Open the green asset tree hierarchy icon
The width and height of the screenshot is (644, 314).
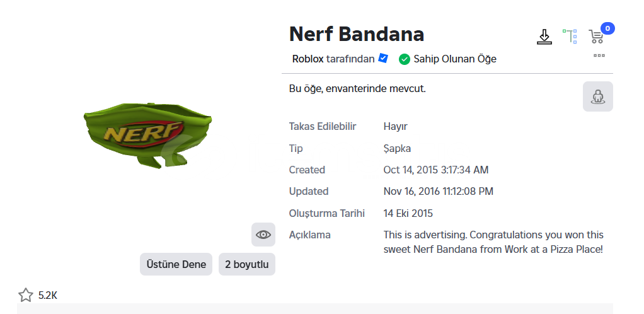(x=570, y=37)
